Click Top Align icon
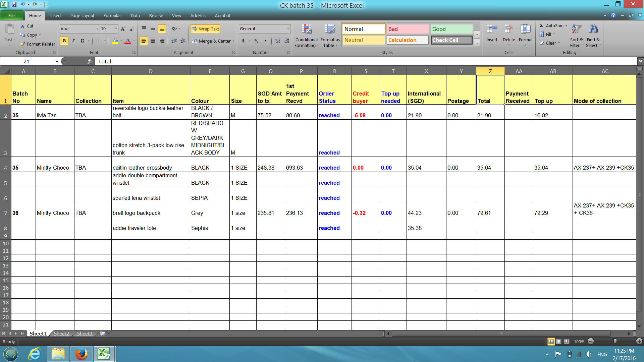This screenshot has height=362, width=644. coord(144,29)
